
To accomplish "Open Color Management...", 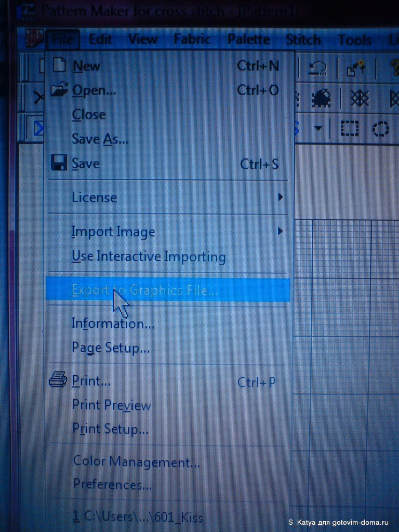I will [x=168, y=461].
